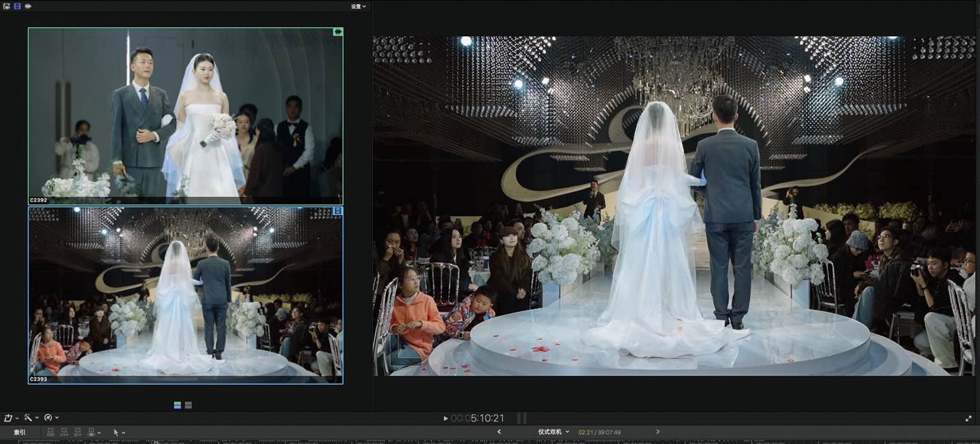Open the 索引 timeline index
Viewport: 980px width, 444px height.
(20, 432)
